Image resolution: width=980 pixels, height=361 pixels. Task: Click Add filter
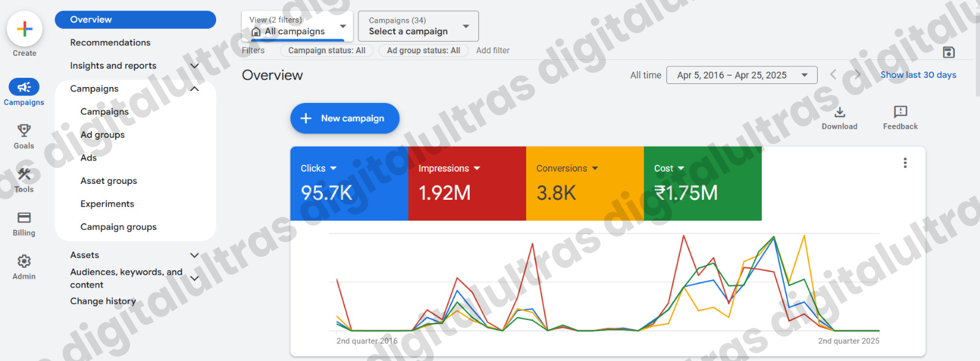pos(492,50)
